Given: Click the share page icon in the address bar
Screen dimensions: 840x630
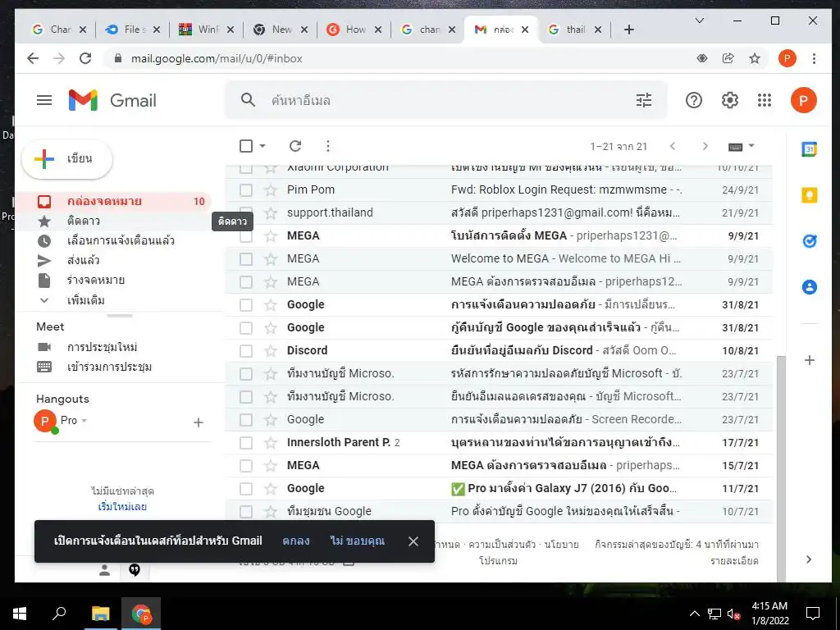Looking at the screenshot, I should pos(728,58).
